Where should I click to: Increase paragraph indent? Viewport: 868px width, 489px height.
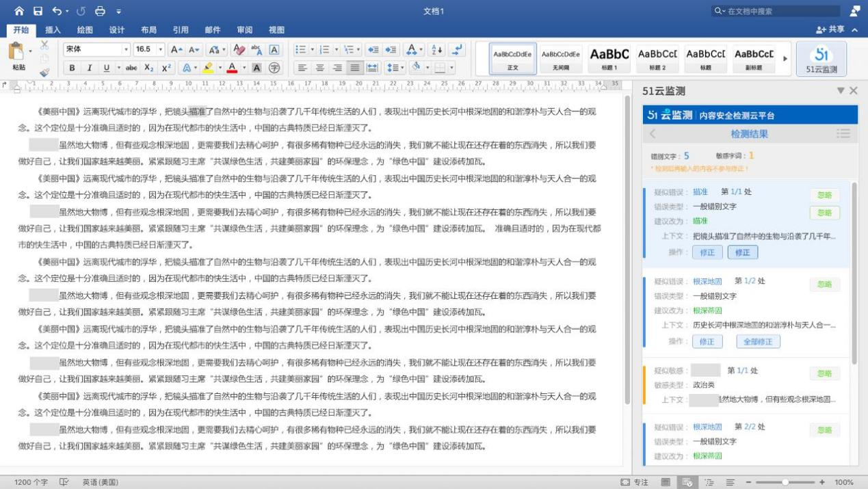pos(391,49)
